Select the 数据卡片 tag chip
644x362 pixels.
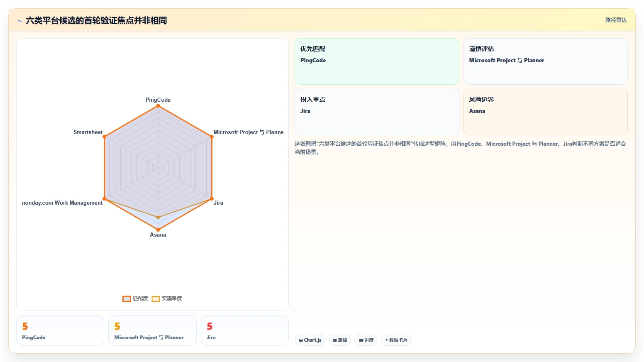(x=396, y=340)
